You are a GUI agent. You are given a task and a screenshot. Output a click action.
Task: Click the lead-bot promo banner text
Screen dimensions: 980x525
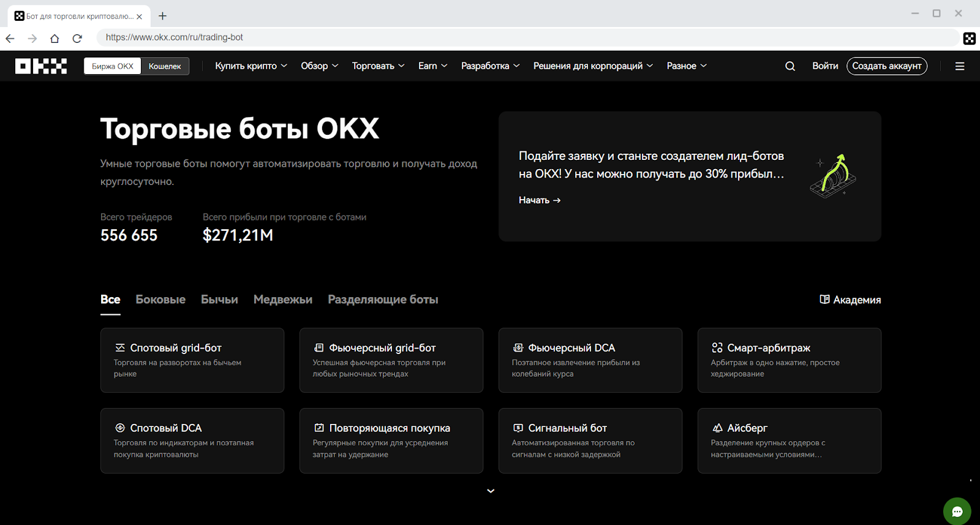pos(651,165)
